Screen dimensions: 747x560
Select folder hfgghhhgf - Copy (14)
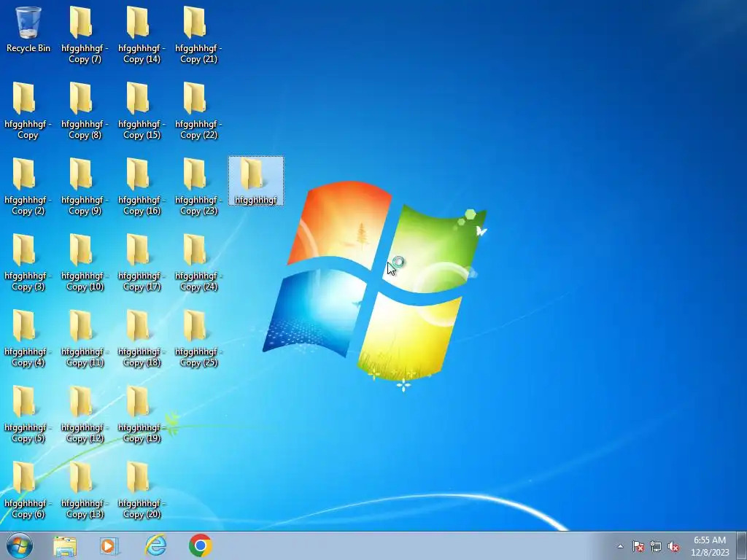pos(142,34)
